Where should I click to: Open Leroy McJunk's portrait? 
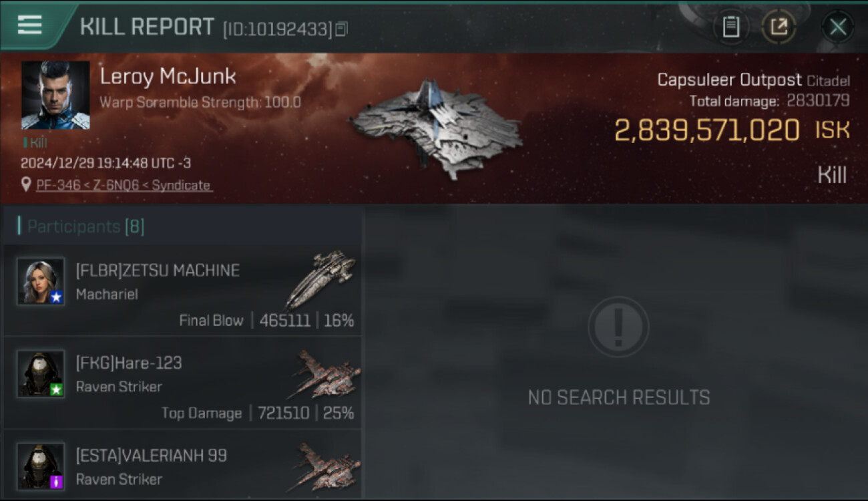[55, 96]
